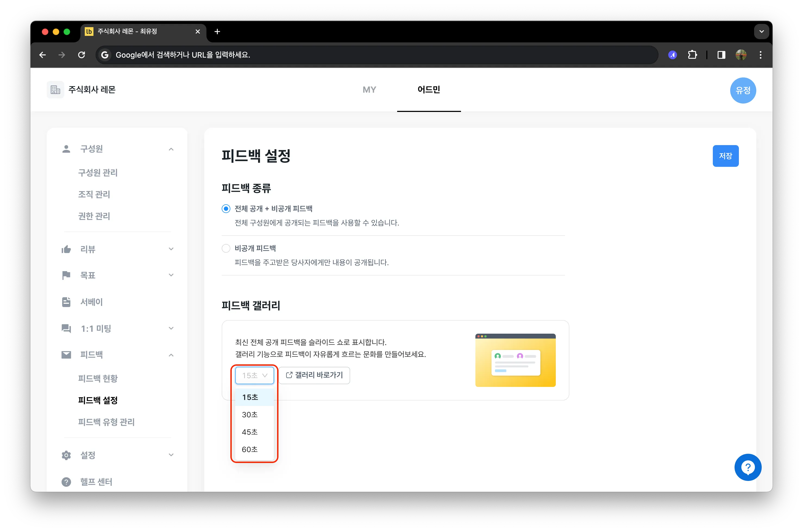Open 피드백 유형 관리 in the sidebar
Image resolution: width=803 pixels, height=532 pixels.
(106, 422)
